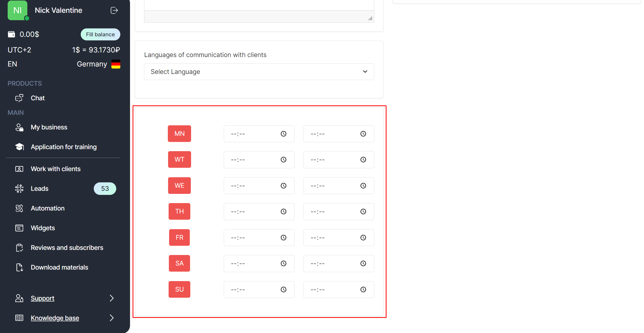
Task: Open the clock picker for Sunday end time
Action: tap(363, 290)
